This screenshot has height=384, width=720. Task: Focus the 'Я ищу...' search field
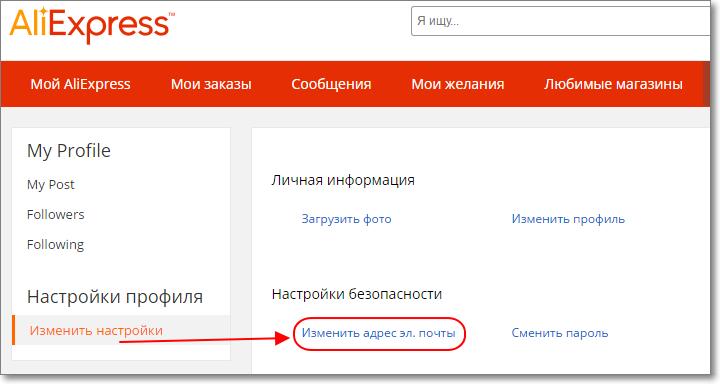pyautogui.click(x=561, y=21)
